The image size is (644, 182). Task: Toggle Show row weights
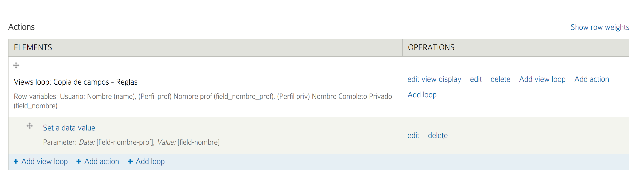coord(600,27)
